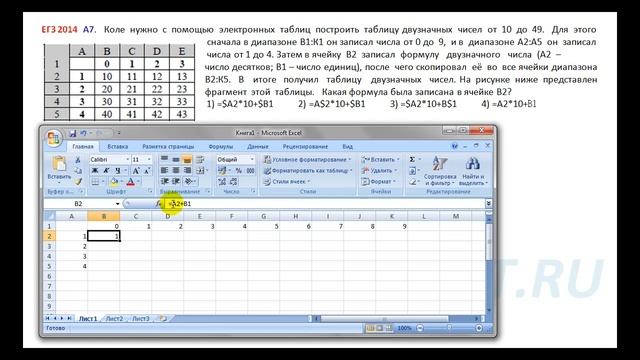Open Сортировка и фильтр dropdown
This screenshot has height=360, width=640.
(440, 170)
